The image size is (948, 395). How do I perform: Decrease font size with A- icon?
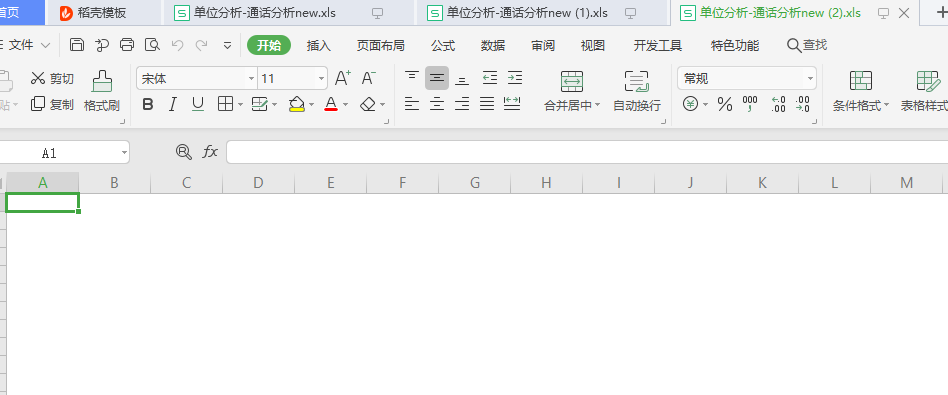(368, 78)
